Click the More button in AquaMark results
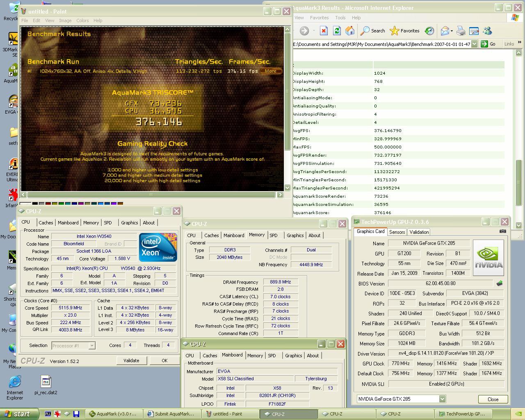This screenshot has height=420, width=525. pos(271,71)
